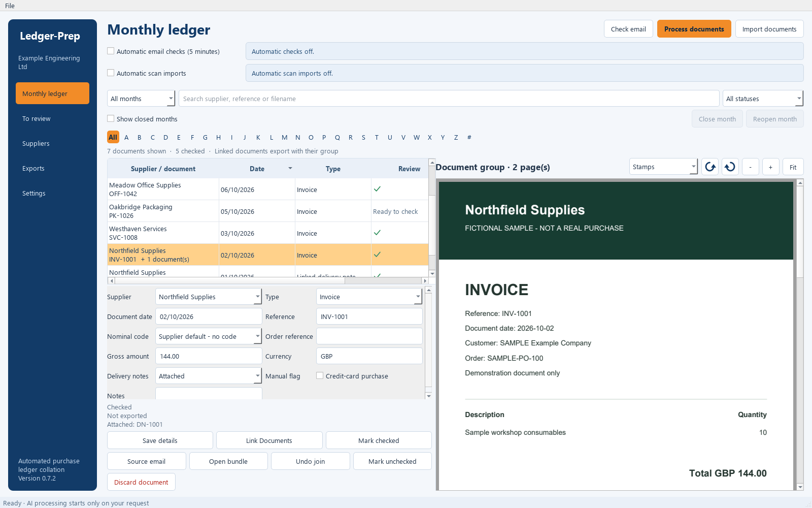Image resolution: width=812 pixels, height=508 pixels.
Task: Click Ready to check status text
Action: click(395, 211)
